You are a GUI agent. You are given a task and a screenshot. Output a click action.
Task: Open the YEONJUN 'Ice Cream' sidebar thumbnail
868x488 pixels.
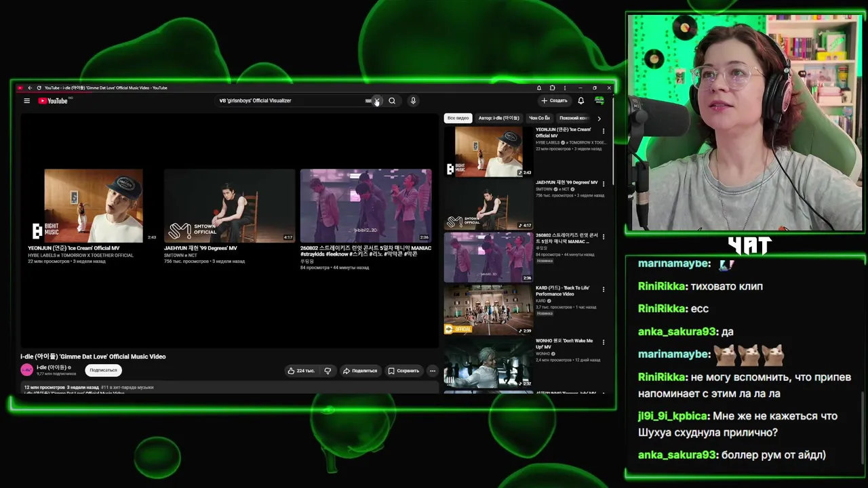[488, 152]
